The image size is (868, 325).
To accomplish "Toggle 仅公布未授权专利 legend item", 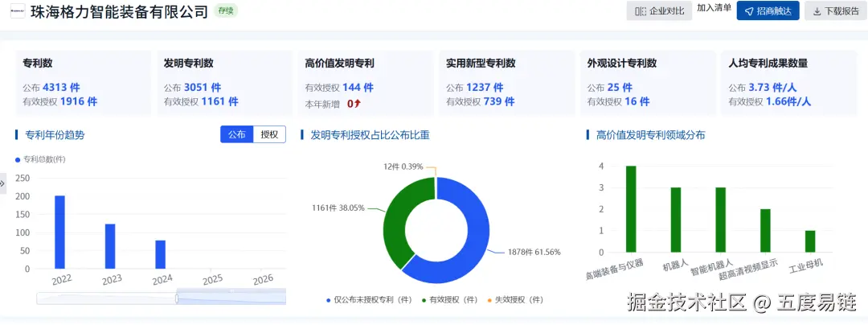I will point(369,299).
